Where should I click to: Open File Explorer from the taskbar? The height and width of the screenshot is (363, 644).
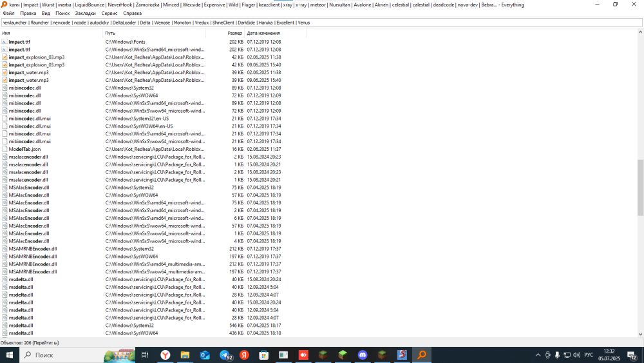[185, 355]
